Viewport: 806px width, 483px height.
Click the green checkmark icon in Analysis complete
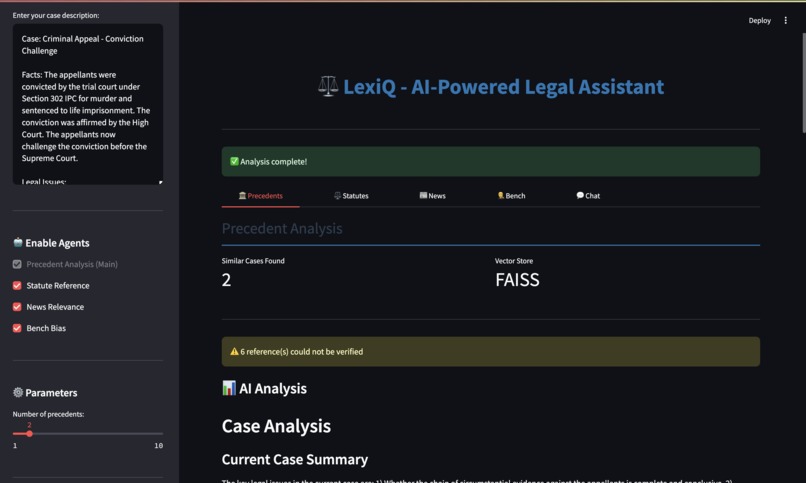pos(234,161)
